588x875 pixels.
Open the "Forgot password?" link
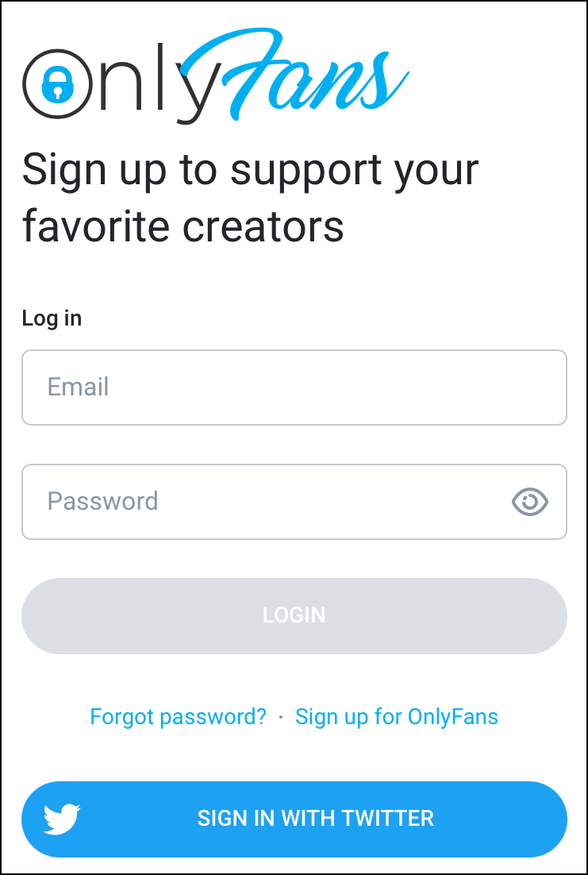pos(178,717)
